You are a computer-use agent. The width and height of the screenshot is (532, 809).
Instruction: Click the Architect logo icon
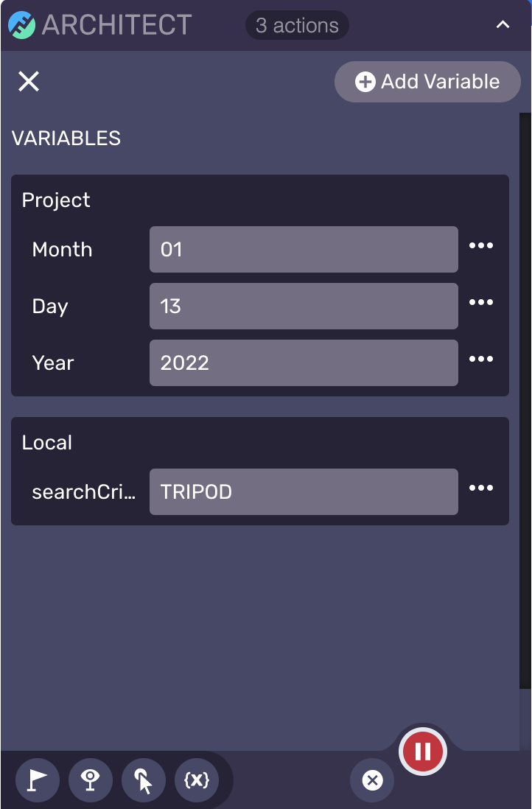pos(22,25)
